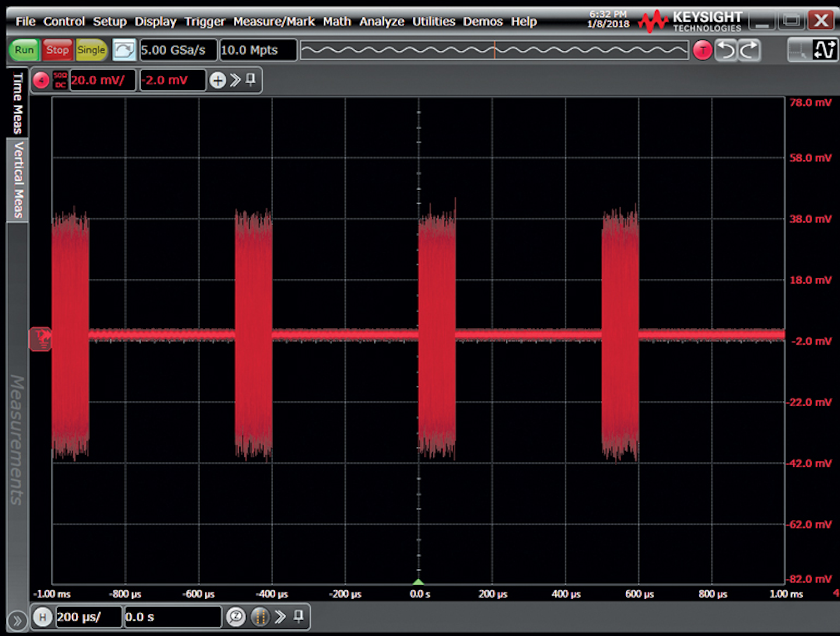Viewport: 840px width, 636px height.
Task: Click the redo arrow icon
Action: click(x=747, y=50)
